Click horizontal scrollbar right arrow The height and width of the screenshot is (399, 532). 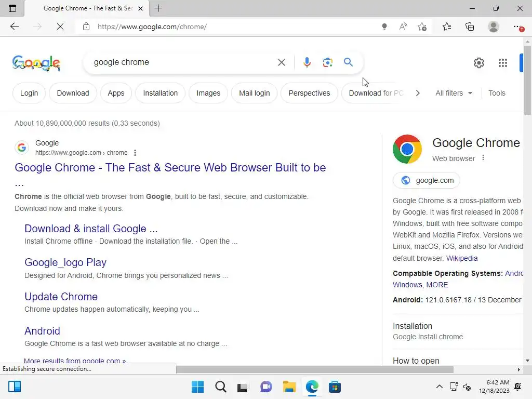pyautogui.click(x=518, y=369)
